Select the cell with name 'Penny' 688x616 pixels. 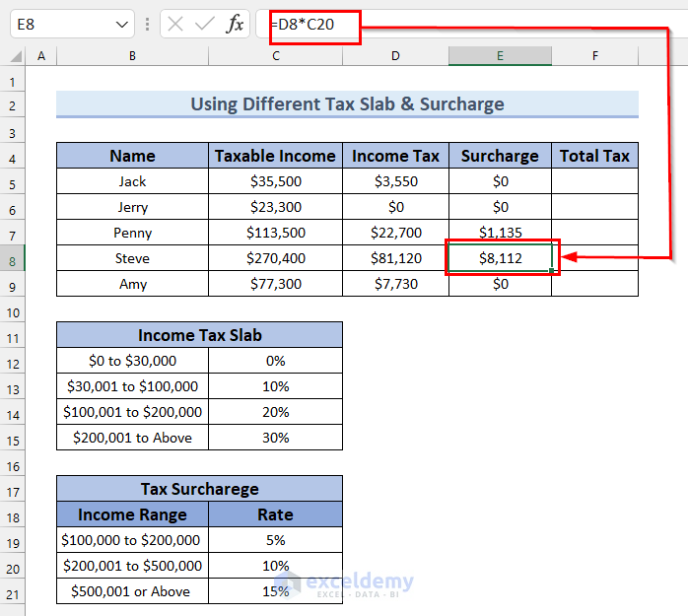tap(132, 233)
